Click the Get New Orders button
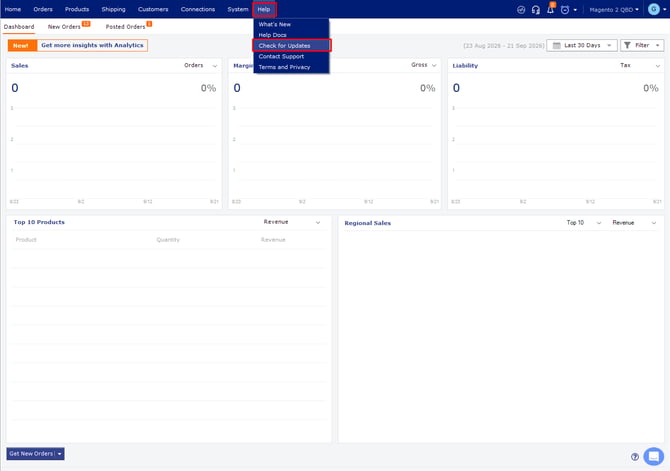Viewport: 670px width, 471px height. click(x=35, y=453)
